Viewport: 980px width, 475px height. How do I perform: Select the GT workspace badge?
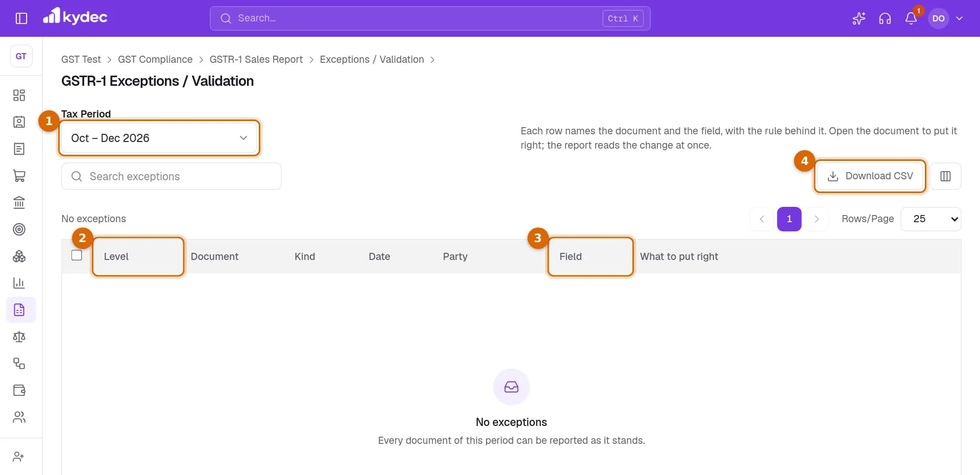[x=21, y=56]
